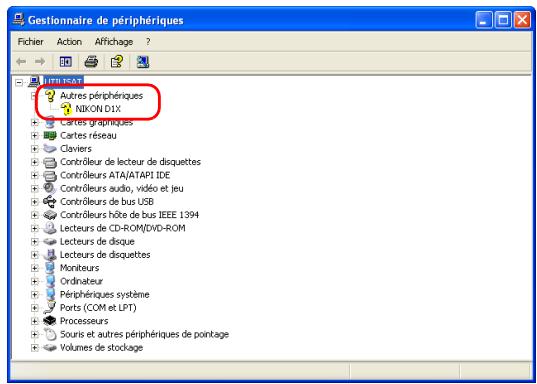This screenshot has width=537, height=384.
Task: Click the Souris mouse icon
Action: (x=50, y=334)
